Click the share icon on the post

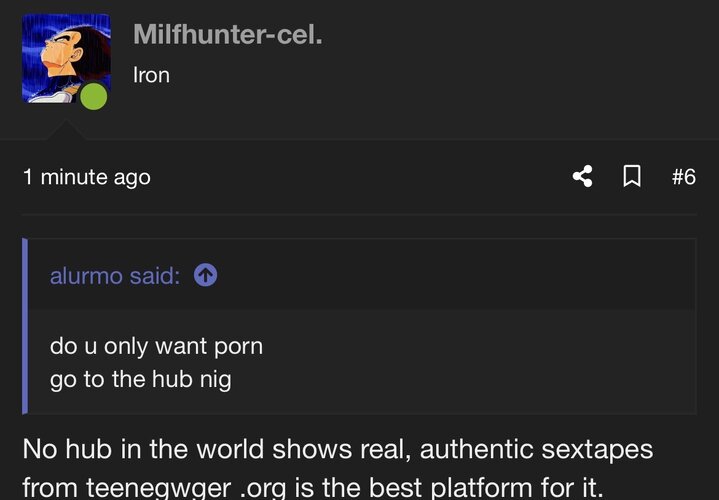(582, 177)
